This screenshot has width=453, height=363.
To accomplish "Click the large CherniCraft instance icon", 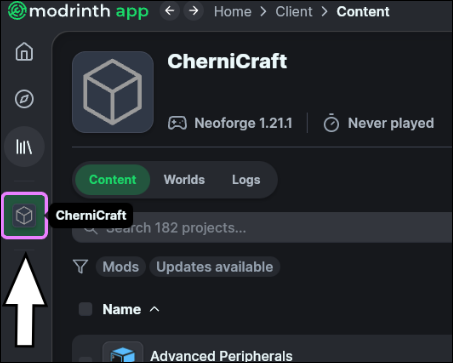I will point(113,92).
